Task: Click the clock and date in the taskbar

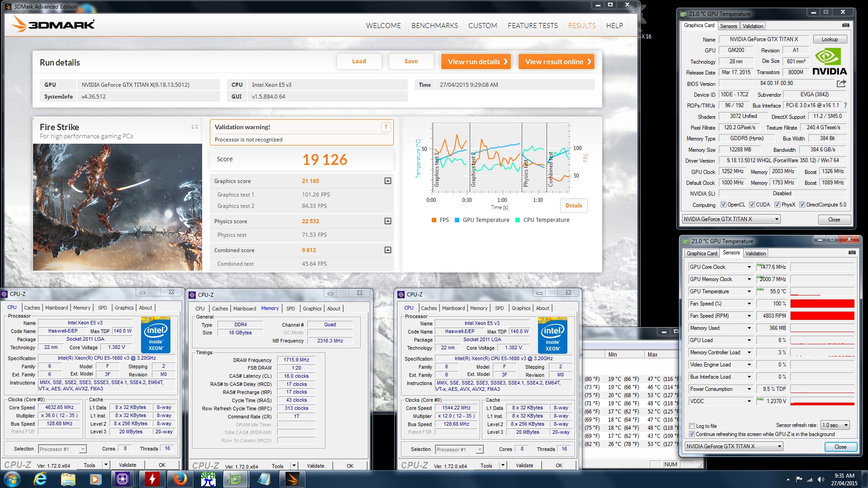Action: (x=844, y=479)
